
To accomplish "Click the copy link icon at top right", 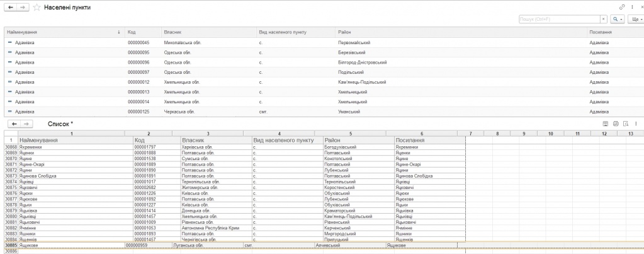I will (x=623, y=6).
